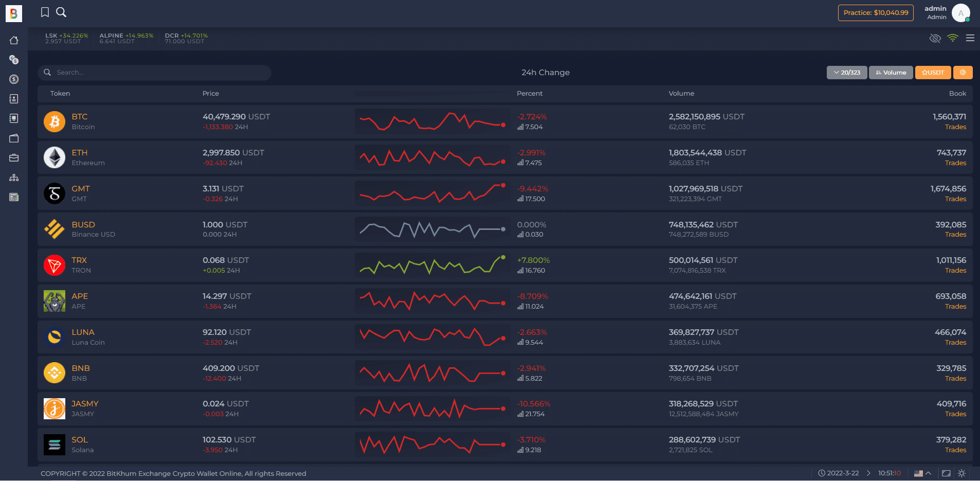
Task: Toggle light mode with sun icon
Action: point(961,473)
